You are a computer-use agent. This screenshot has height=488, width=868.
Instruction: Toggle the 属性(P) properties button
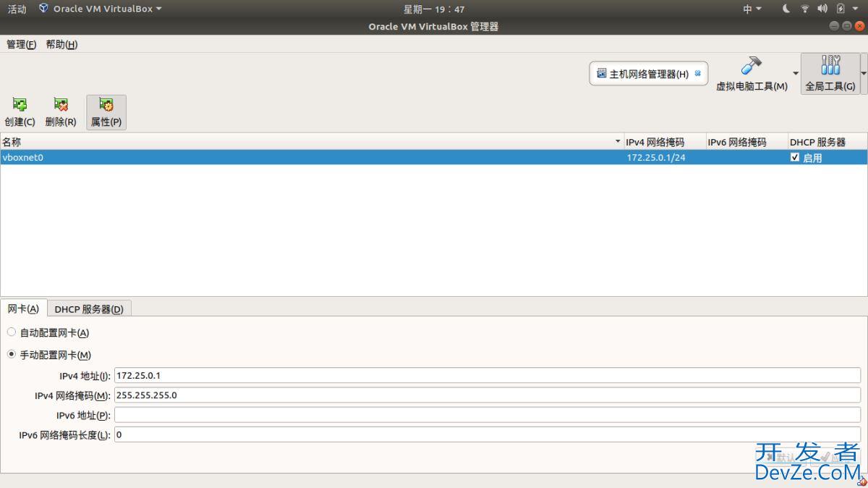click(106, 112)
